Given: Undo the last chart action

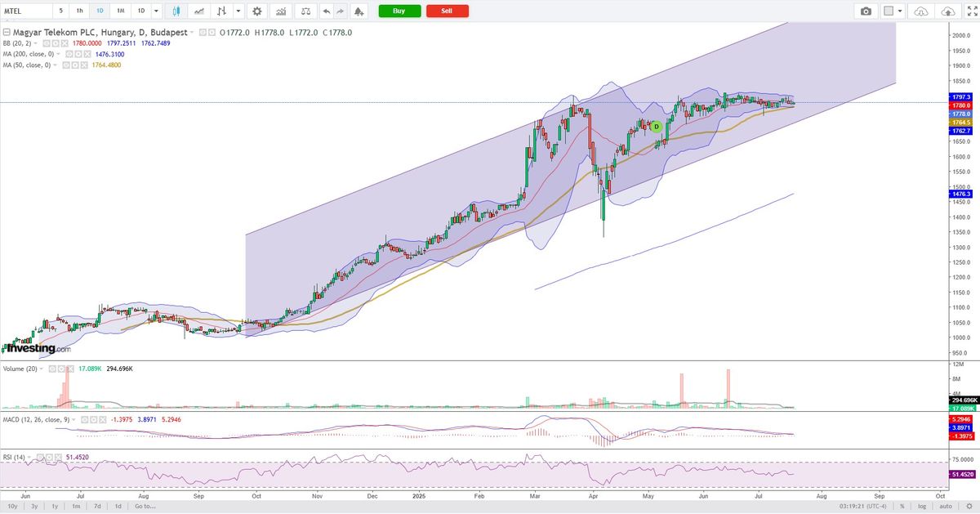Looking at the screenshot, I should (x=327, y=11).
